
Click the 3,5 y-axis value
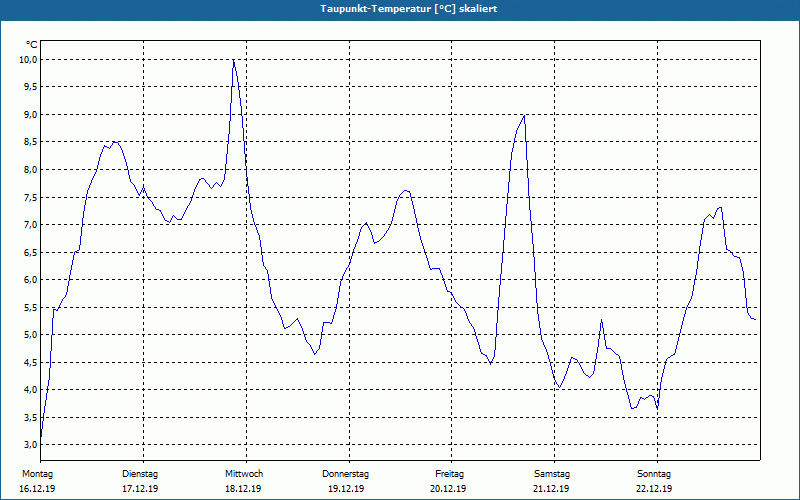(31, 418)
